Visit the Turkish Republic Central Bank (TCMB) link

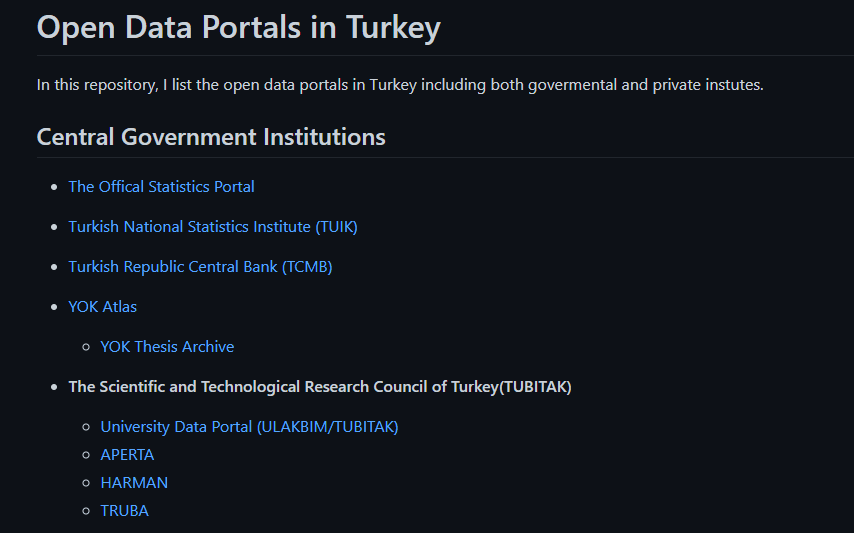point(200,267)
